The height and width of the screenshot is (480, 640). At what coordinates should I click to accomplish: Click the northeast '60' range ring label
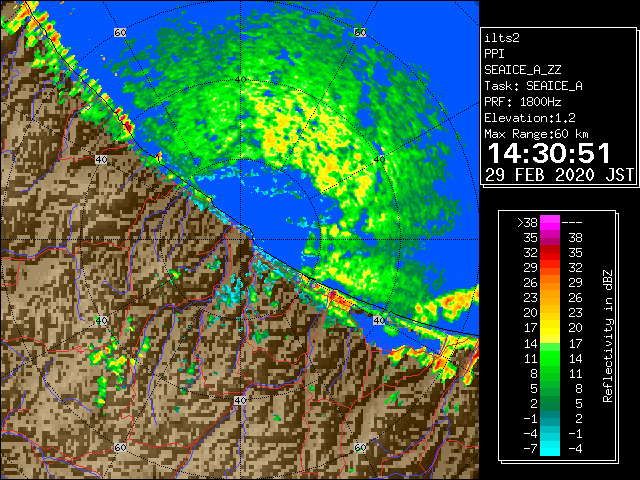(x=360, y=33)
